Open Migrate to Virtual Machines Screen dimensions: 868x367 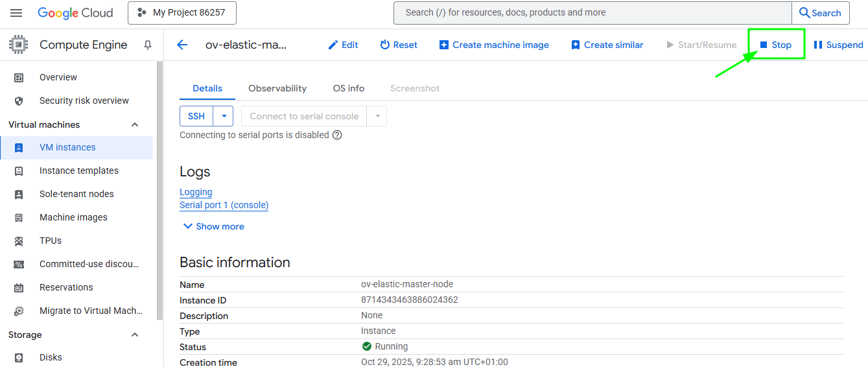tap(91, 311)
